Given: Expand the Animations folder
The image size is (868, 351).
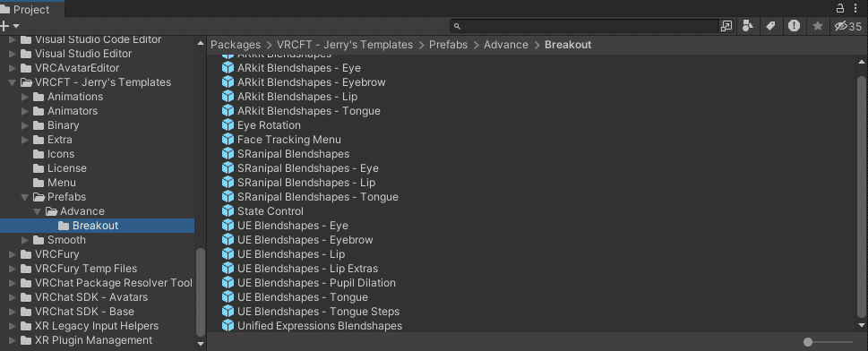Looking at the screenshot, I should coord(24,97).
